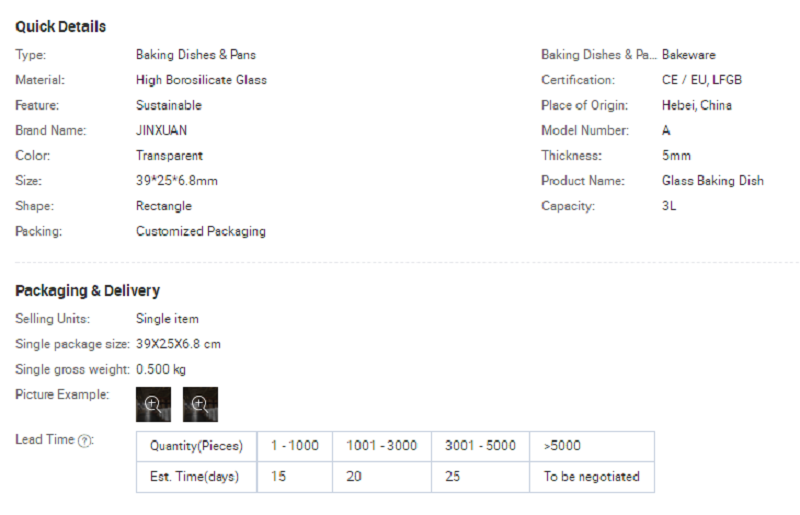This screenshot has width=800, height=515.
Task: Select the '1 - 1000' quantity cell
Action: pyautogui.click(x=294, y=446)
